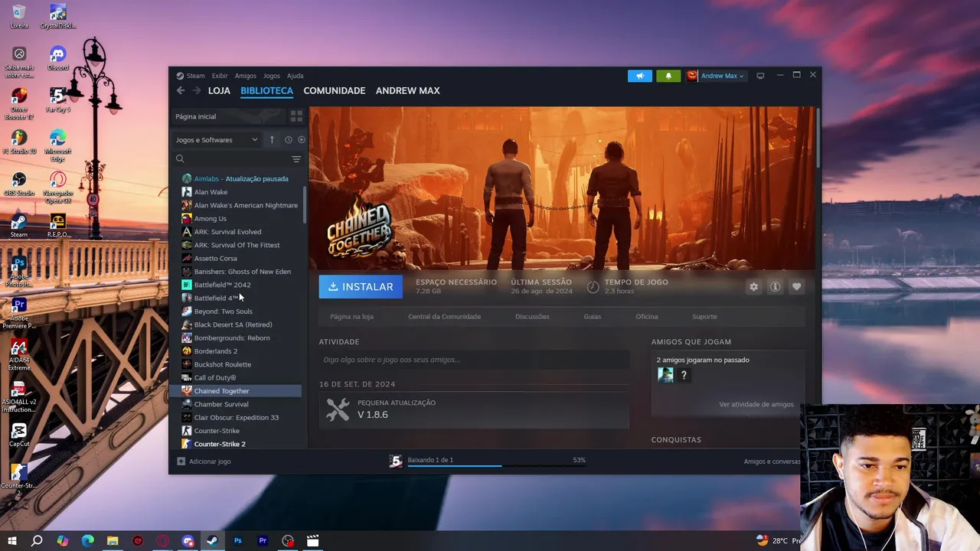This screenshot has height=551, width=980.
Task: Select Battlefield 2042 in the list
Action: (x=241, y=285)
